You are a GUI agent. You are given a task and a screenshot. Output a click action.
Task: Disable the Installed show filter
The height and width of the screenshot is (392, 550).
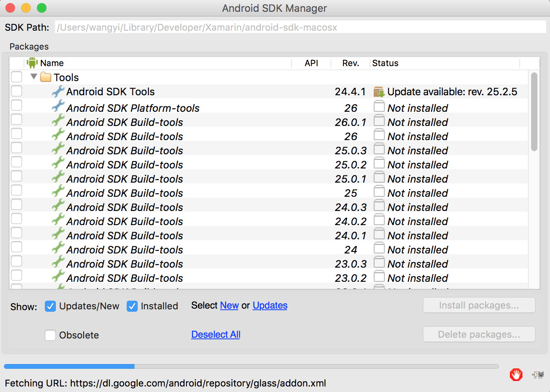point(132,306)
